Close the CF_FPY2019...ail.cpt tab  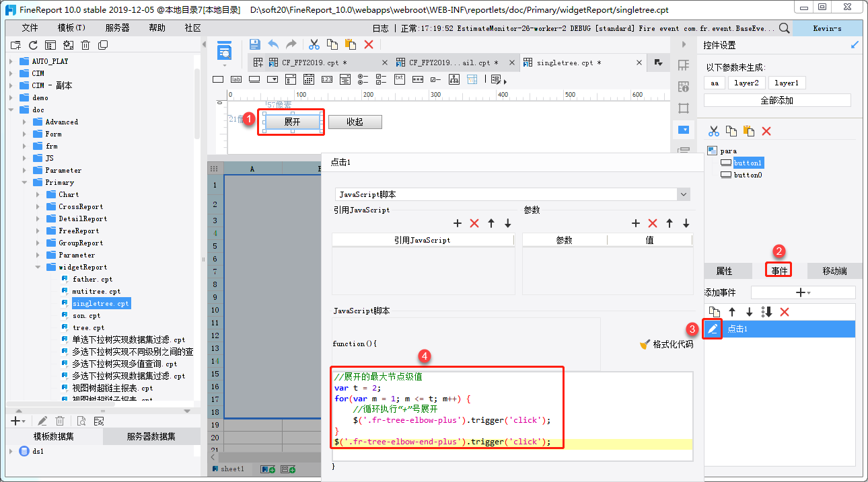pyautogui.click(x=512, y=63)
